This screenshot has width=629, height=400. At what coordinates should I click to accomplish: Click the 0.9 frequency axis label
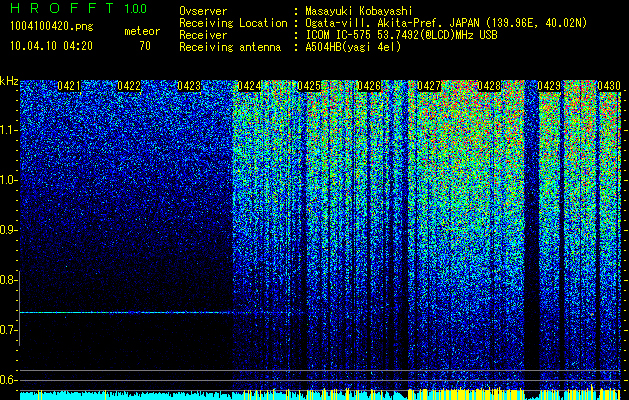tap(8, 230)
